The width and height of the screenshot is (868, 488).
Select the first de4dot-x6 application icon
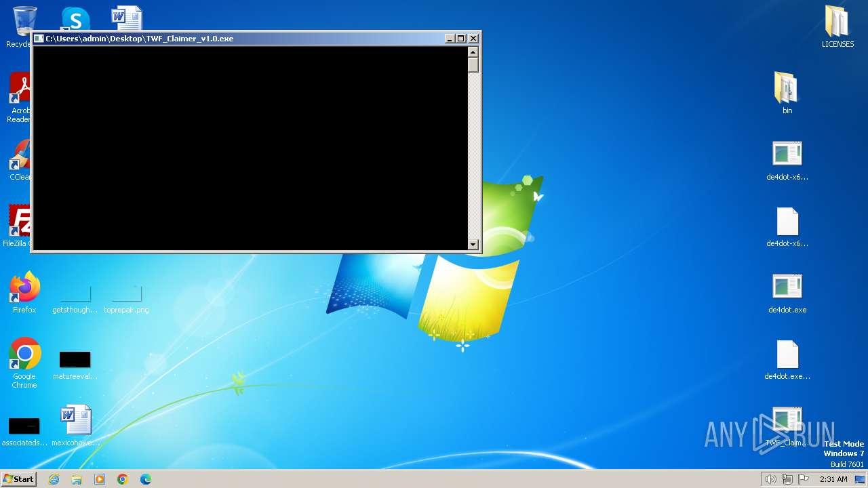tap(787, 161)
